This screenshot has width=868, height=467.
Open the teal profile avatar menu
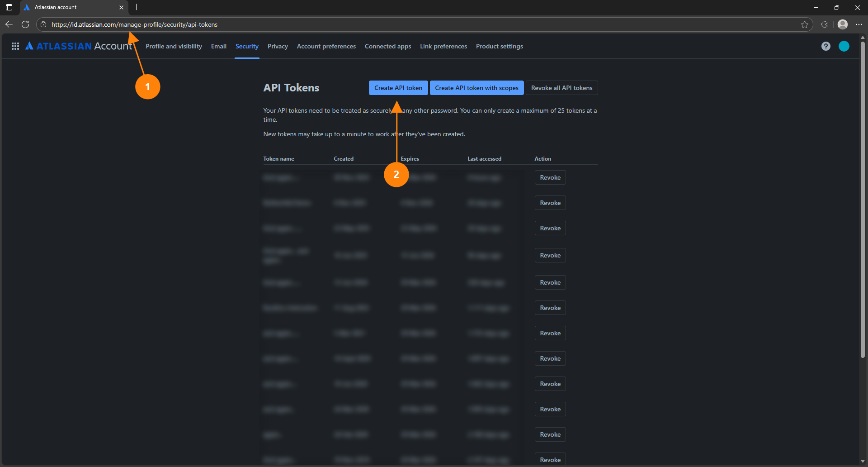(x=844, y=46)
